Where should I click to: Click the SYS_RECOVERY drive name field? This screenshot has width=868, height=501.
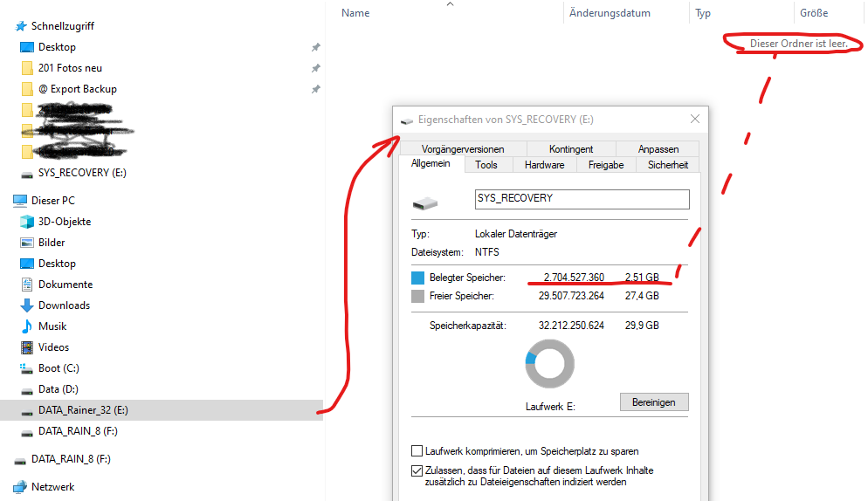pyautogui.click(x=582, y=199)
